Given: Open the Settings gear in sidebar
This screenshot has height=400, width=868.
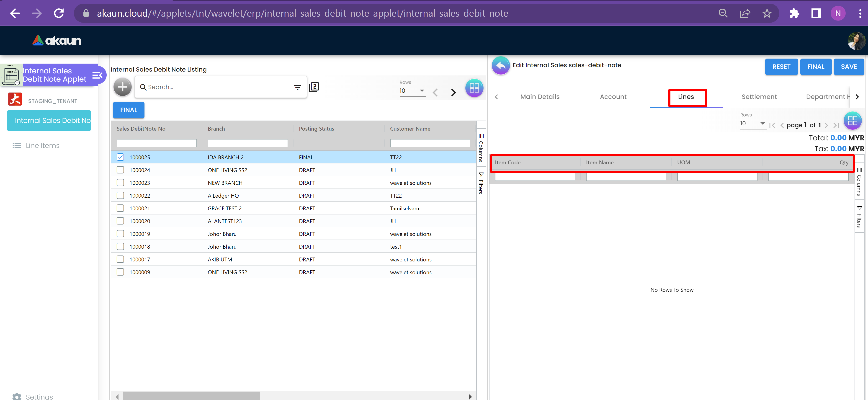Looking at the screenshot, I should [x=17, y=396].
